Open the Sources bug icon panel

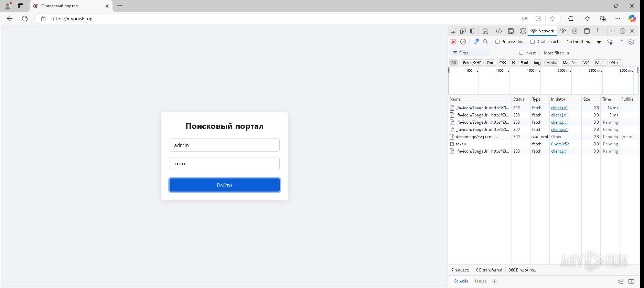(523, 31)
